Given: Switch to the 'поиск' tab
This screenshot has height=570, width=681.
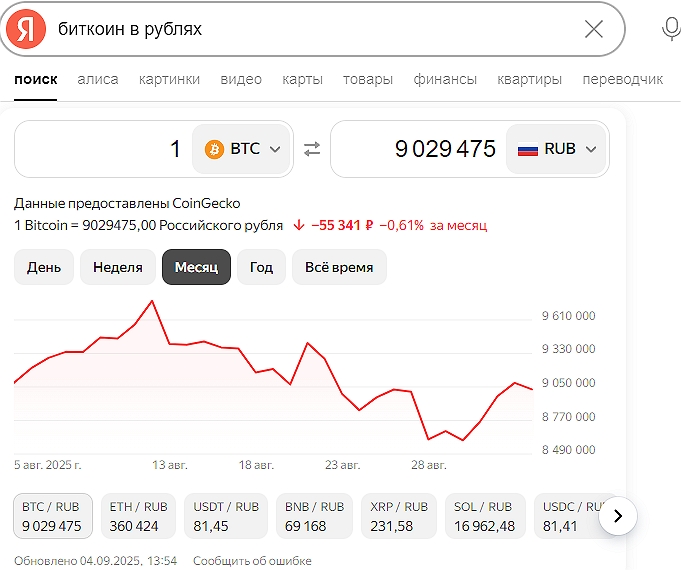Looking at the screenshot, I should tap(36, 80).
